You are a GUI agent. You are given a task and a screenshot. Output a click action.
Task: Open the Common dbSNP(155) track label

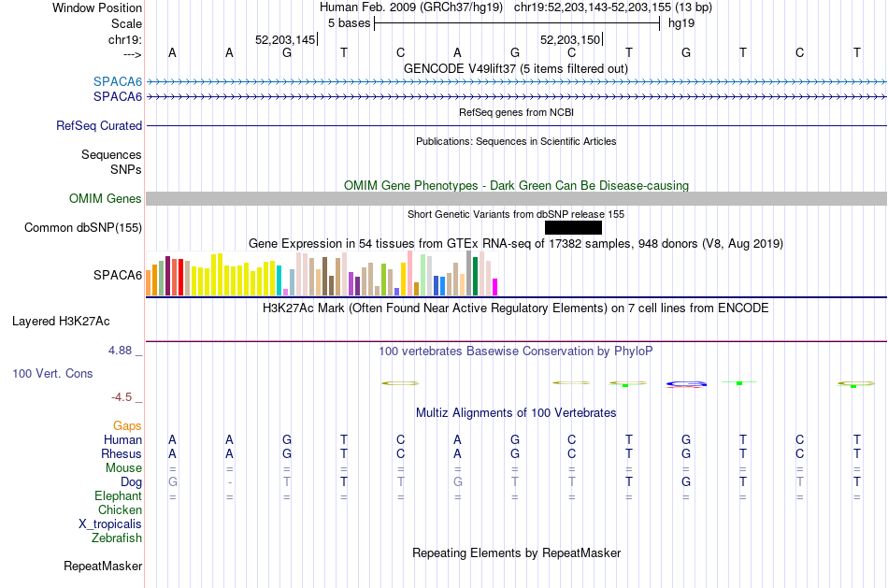pos(83,228)
